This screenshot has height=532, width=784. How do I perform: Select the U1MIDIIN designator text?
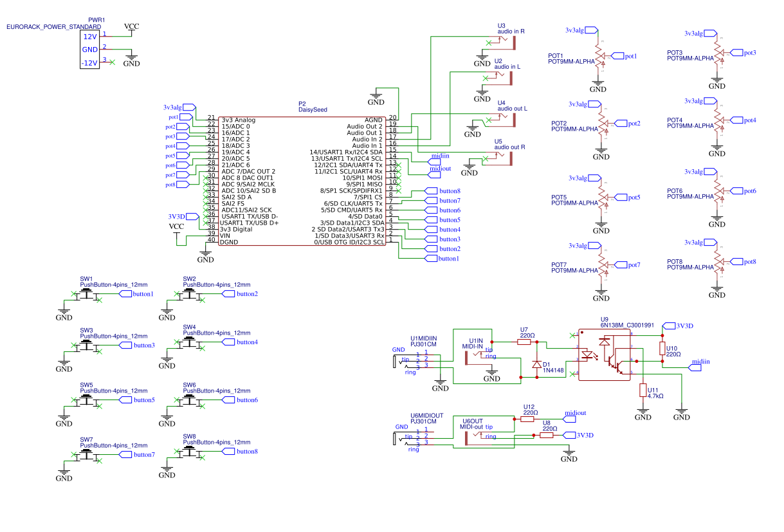point(423,338)
